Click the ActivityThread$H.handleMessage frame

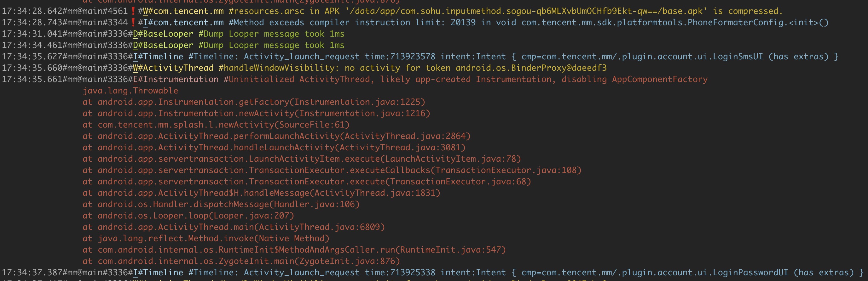(262, 193)
